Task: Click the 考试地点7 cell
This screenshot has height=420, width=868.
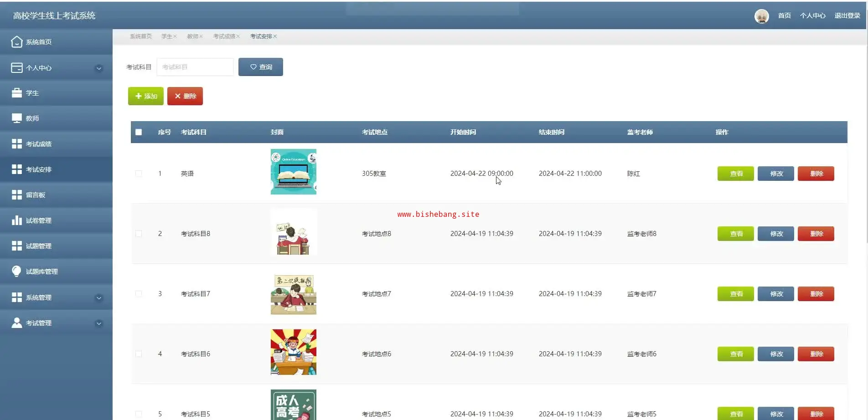Action: point(377,294)
